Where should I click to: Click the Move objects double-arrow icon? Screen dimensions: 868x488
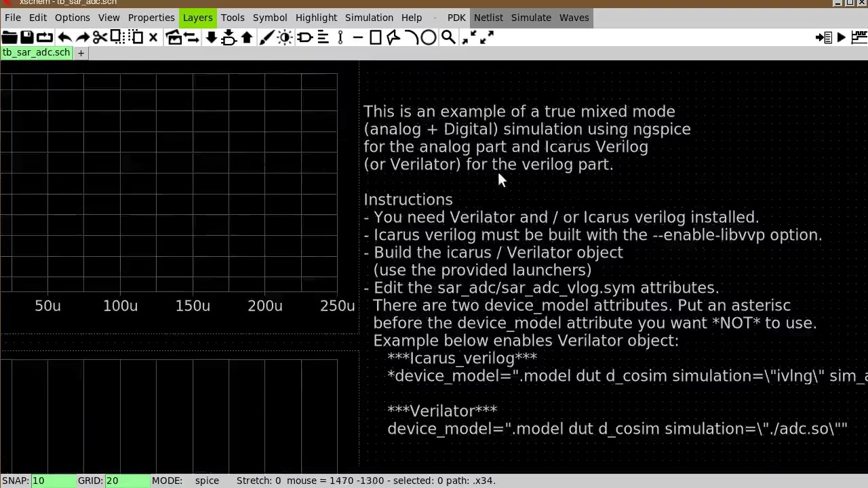[192, 37]
